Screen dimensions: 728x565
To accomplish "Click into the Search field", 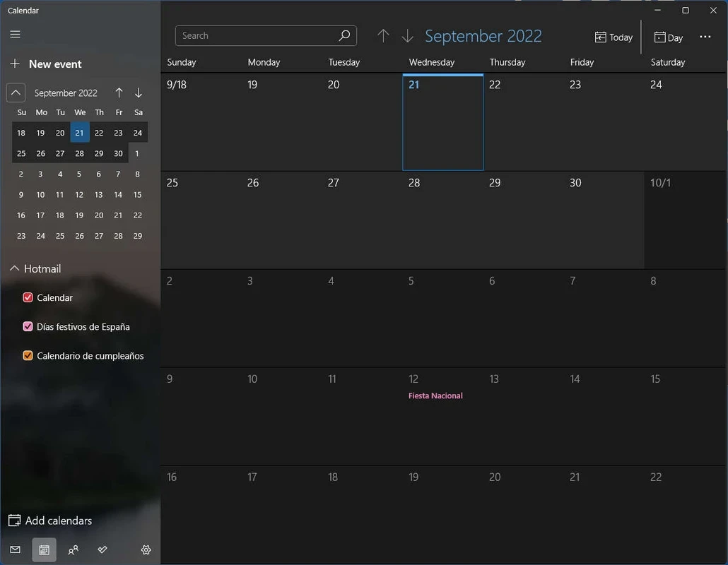I will pyautogui.click(x=266, y=36).
